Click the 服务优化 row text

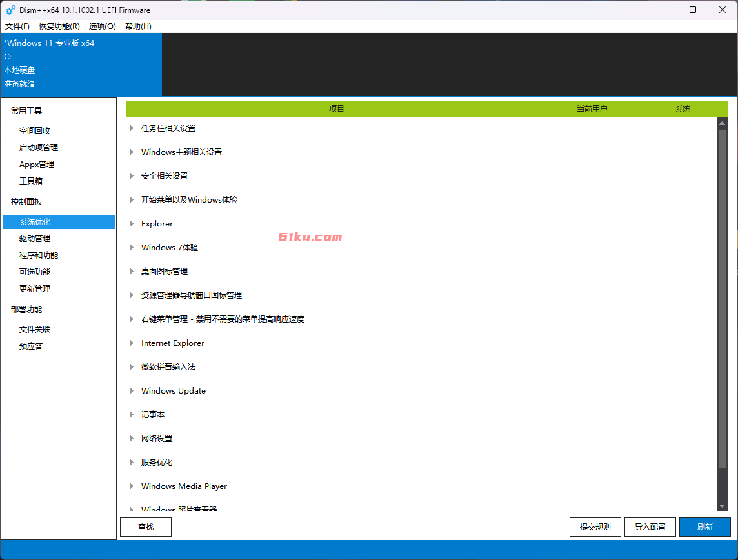(157, 463)
